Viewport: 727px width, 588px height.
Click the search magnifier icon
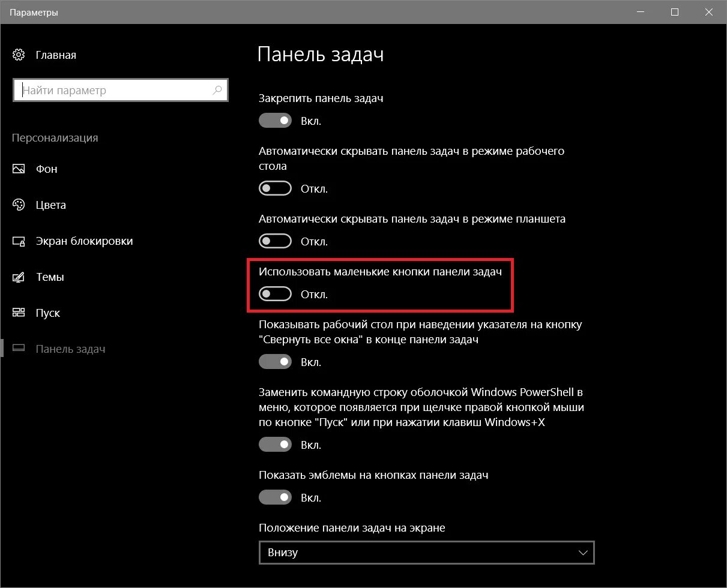[x=217, y=91]
